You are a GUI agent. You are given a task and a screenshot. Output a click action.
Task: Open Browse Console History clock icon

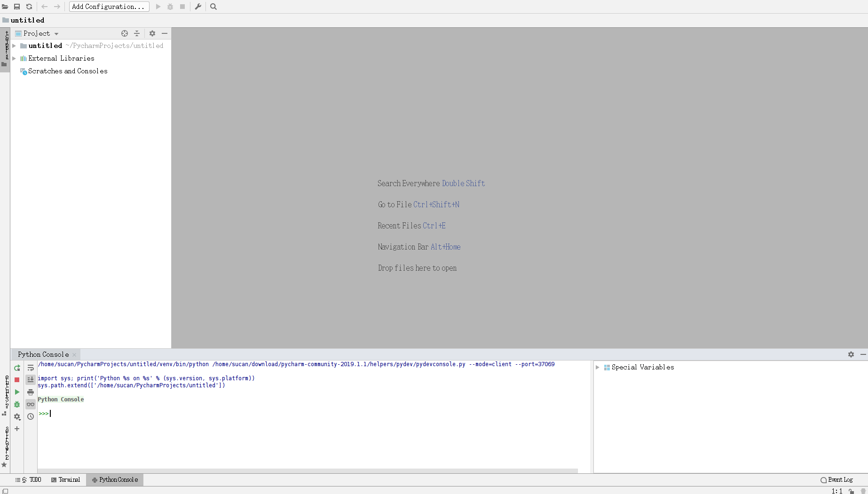[31, 416]
